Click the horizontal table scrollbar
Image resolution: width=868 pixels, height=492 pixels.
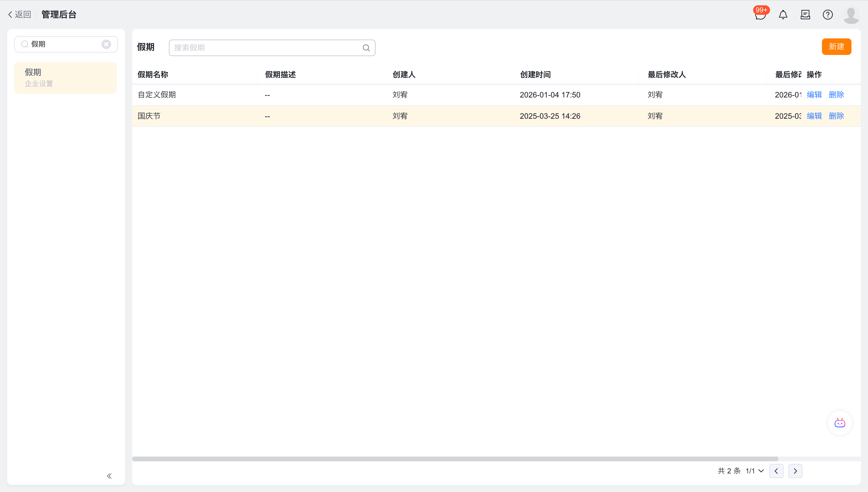(x=455, y=459)
